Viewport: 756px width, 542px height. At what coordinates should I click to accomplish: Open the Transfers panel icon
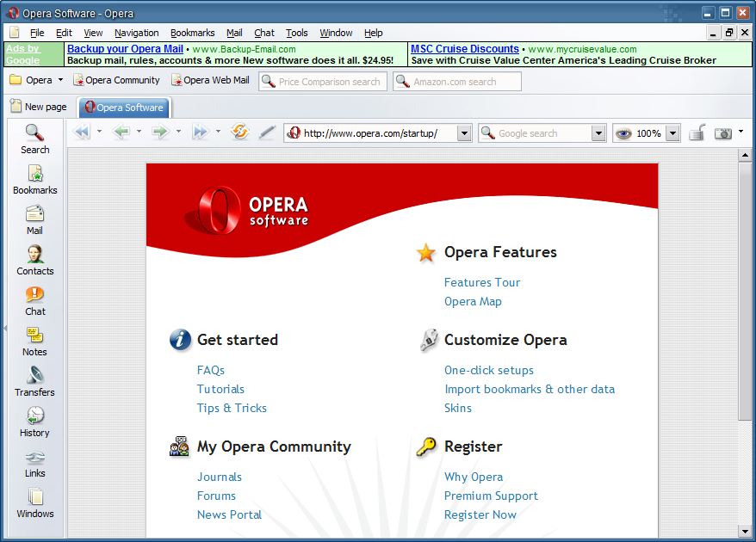pyautogui.click(x=34, y=375)
